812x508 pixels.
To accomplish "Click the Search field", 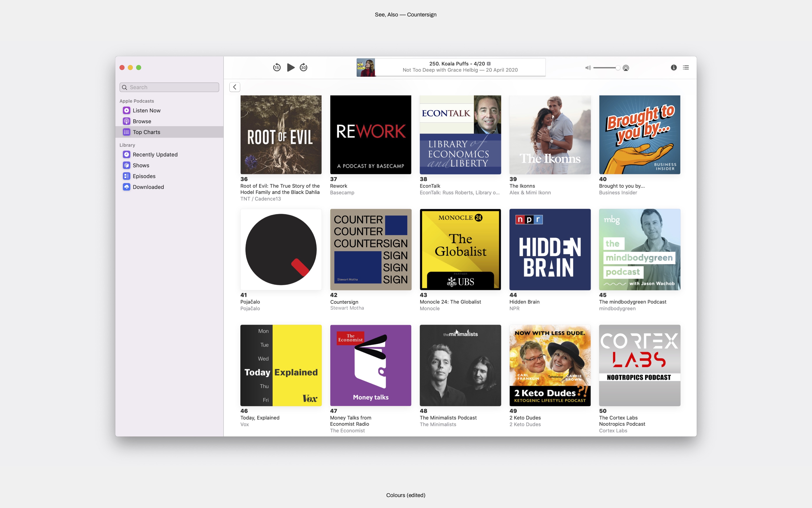I will pyautogui.click(x=169, y=87).
